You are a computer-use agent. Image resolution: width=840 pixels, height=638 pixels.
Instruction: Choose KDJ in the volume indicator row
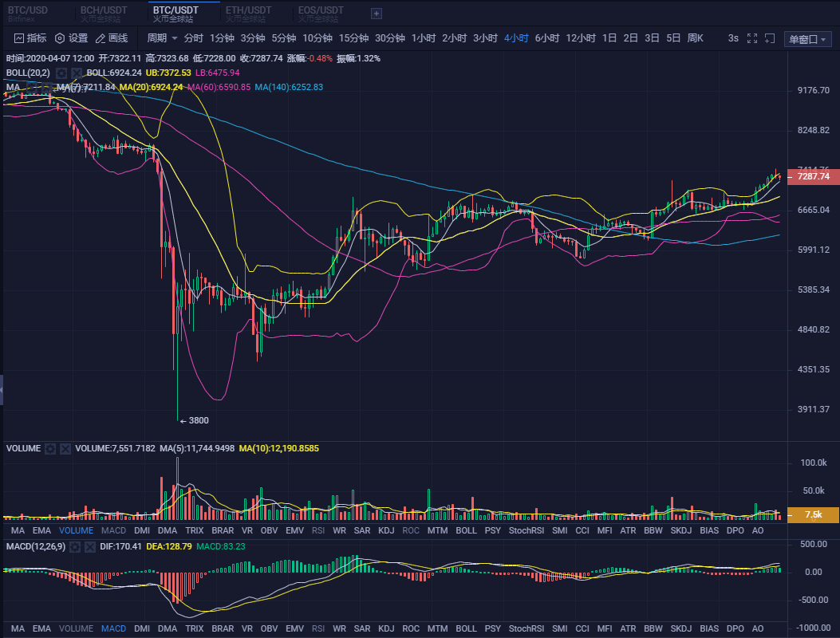click(x=386, y=530)
